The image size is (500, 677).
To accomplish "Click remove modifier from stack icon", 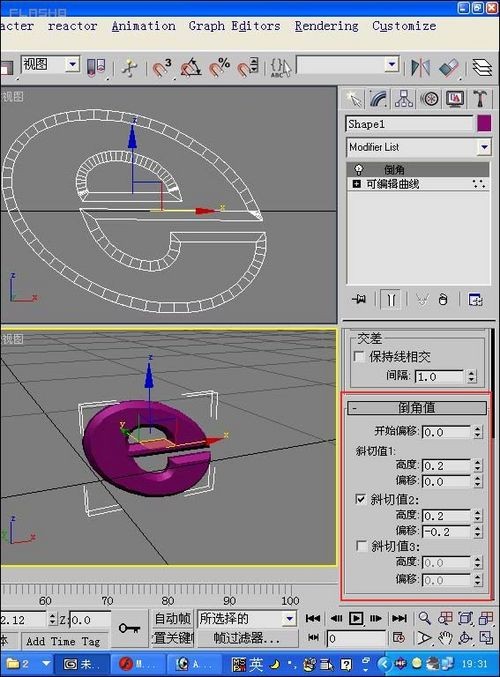I will pos(443,299).
